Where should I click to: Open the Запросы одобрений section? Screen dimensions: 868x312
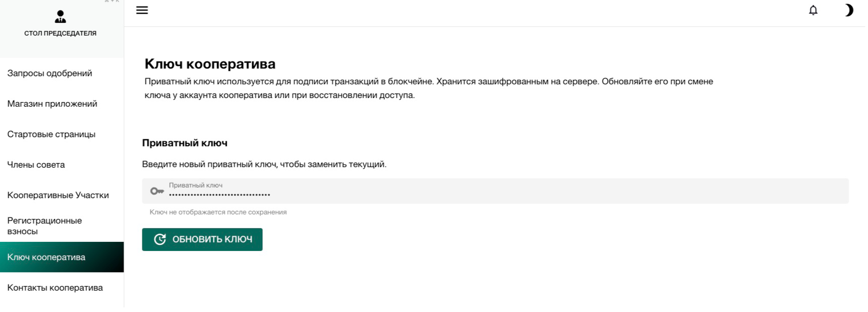coord(49,73)
